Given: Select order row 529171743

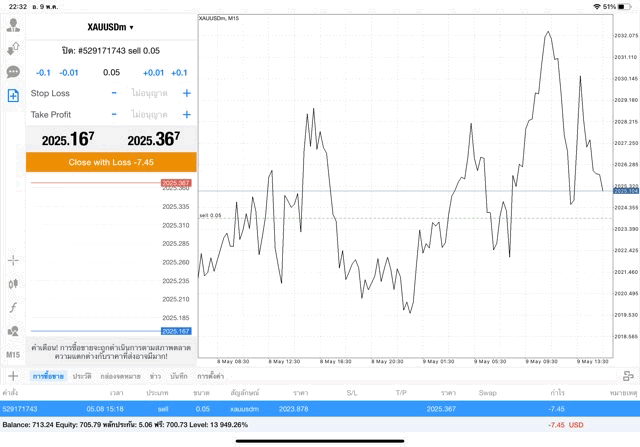Looking at the screenshot, I should tap(320, 409).
